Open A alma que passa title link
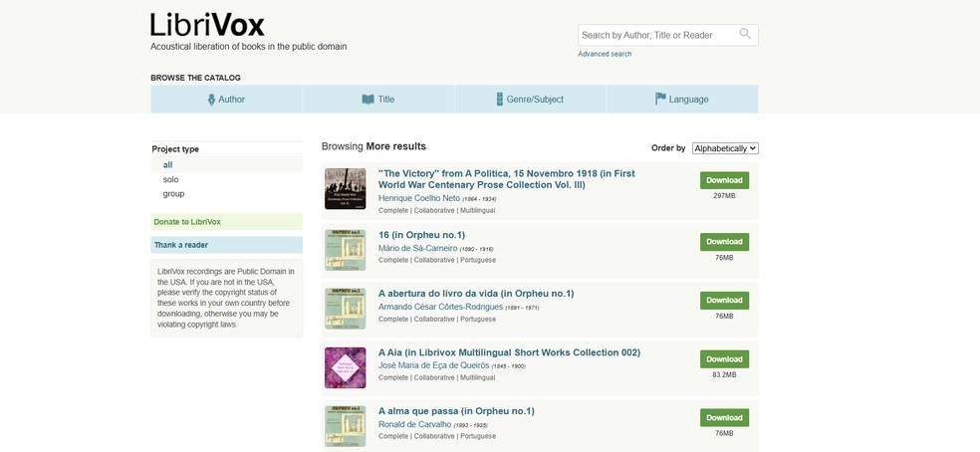This screenshot has width=980, height=452. pyautogui.click(x=456, y=411)
